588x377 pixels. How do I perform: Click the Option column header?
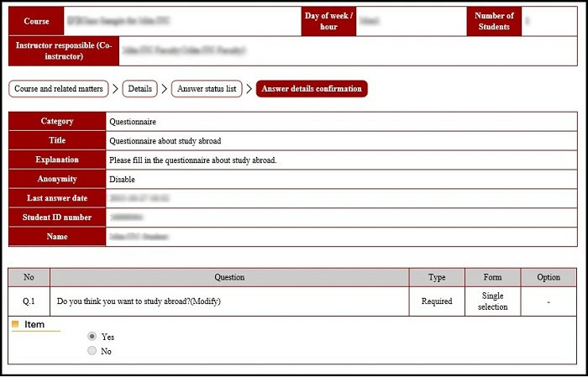click(x=548, y=277)
